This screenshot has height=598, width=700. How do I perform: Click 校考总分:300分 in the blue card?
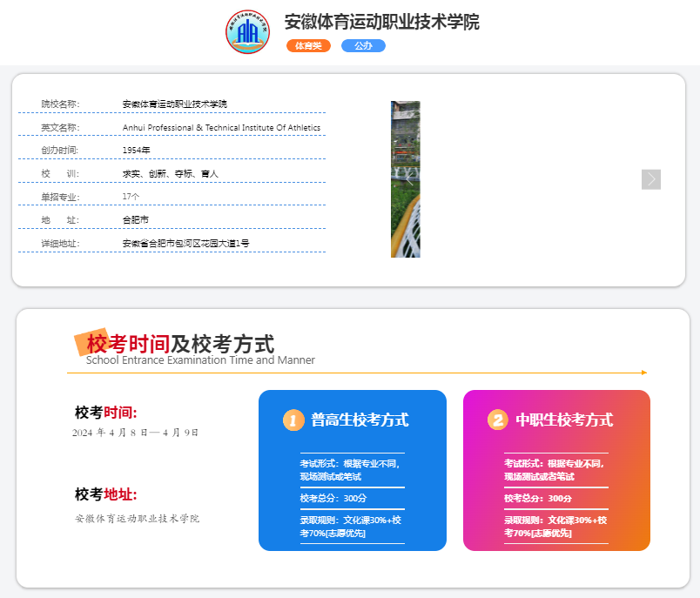[333, 498]
